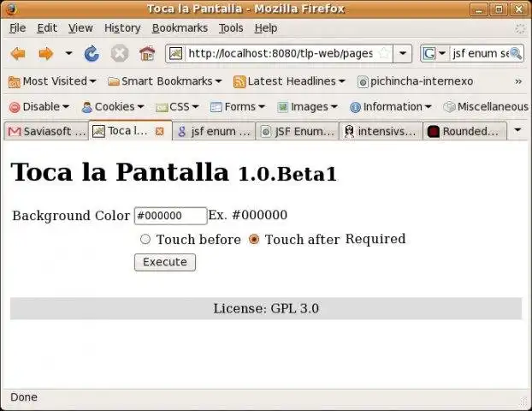The width and height of the screenshot is (532, 411).
Task: Open the CSS developer toolbar menu
Action: pos(177,107)
